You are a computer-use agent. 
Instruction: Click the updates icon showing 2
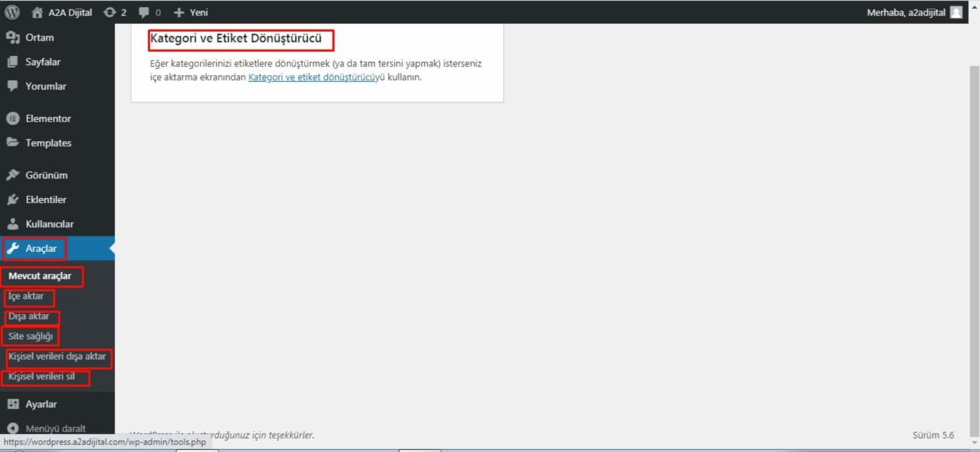tap(109, 12)
